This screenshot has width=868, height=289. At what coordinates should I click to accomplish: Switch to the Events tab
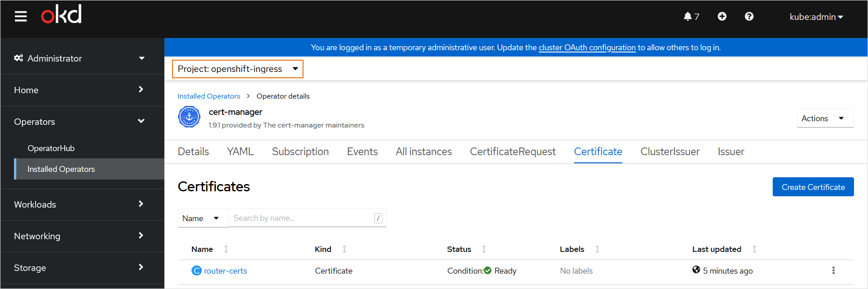(362, 152)
